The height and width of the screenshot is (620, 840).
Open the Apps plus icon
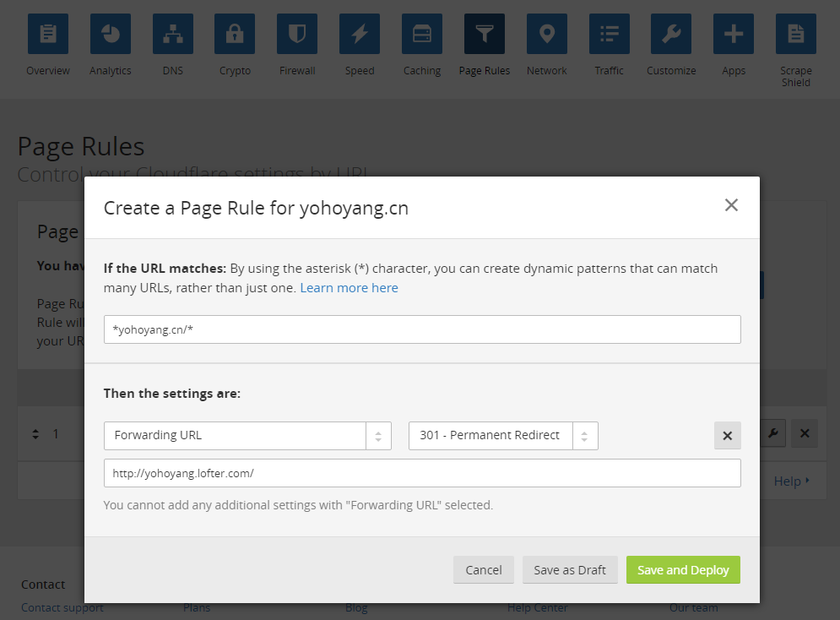[x=734, y=35]
